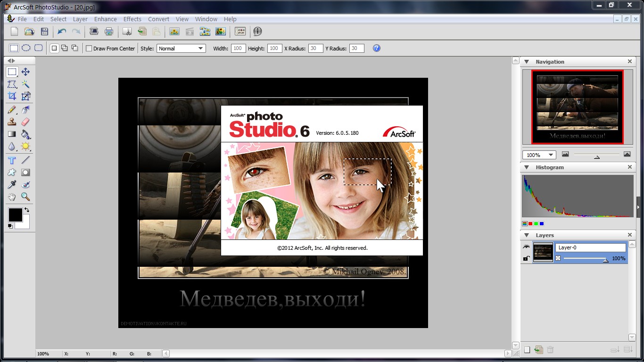The width and height of the screenshot is (644, 362).
Task: Choose ellipse selection shape
Action: (26, 48)
